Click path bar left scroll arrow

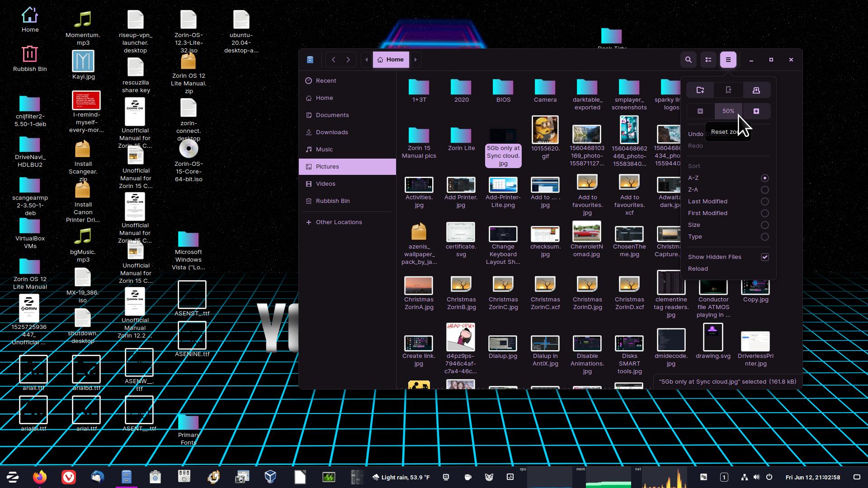367,60
